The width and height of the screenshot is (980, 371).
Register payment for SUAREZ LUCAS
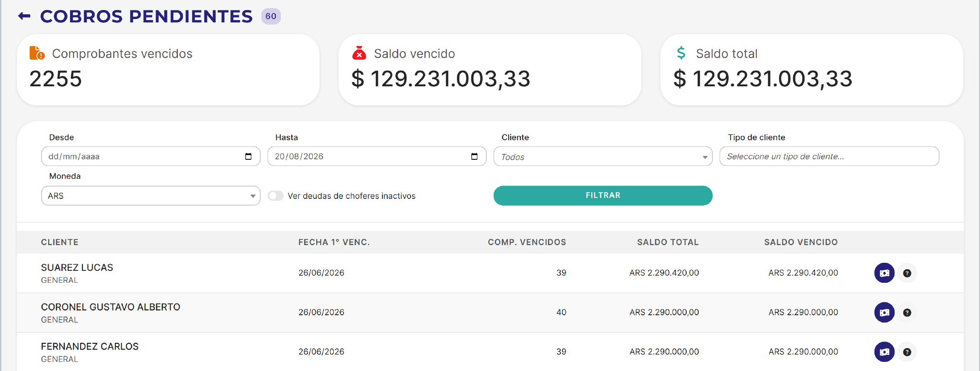(x=884, y=273)
